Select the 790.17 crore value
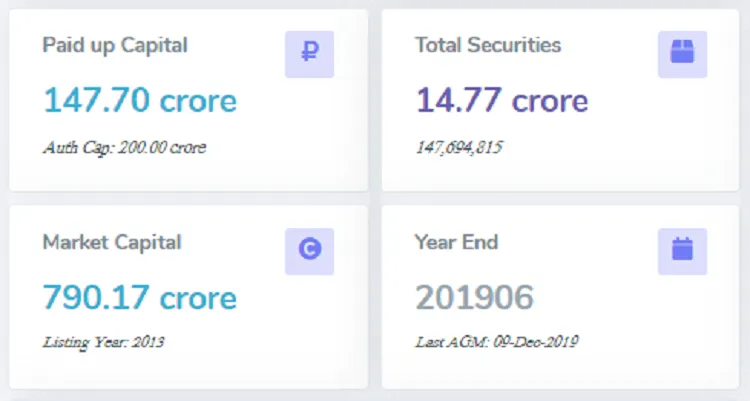 [x=140, y=297]
